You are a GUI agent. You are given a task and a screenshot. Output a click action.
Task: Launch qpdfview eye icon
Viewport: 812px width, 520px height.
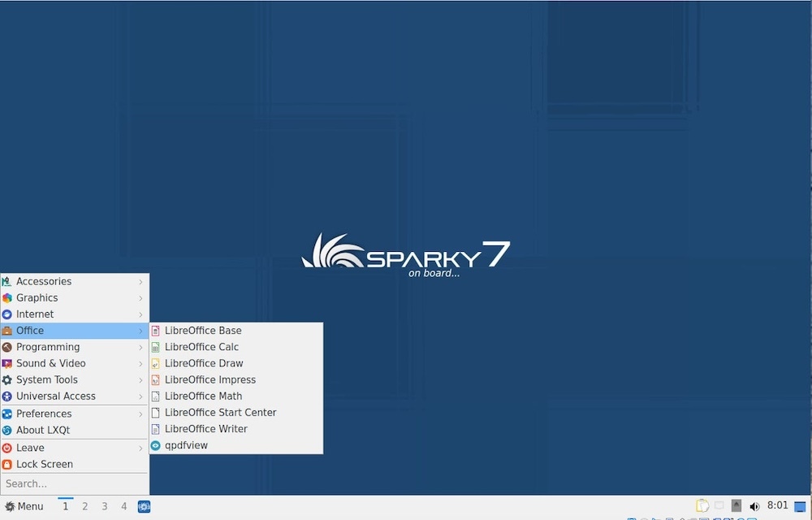pos(155,445)
